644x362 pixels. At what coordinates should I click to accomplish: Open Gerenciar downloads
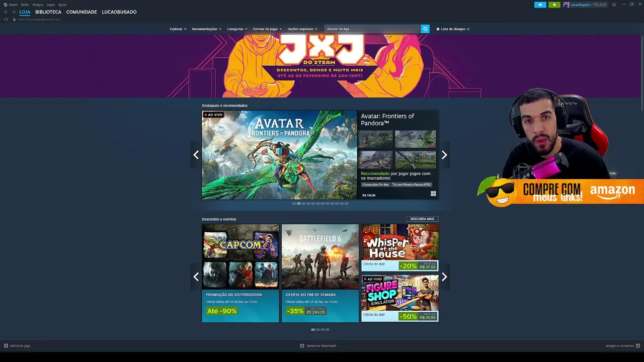[x=321, y=346]
